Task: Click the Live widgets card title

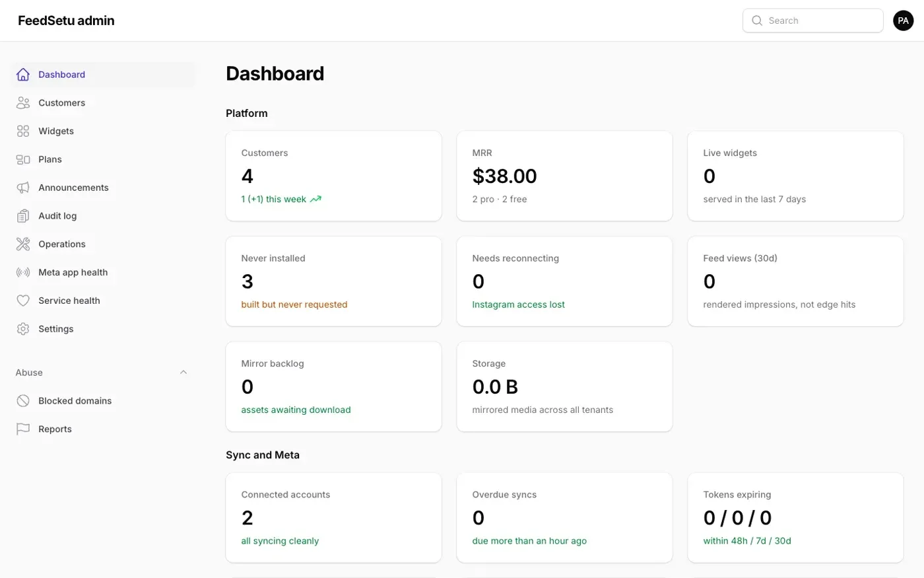Action: click(x=730, y=153)
